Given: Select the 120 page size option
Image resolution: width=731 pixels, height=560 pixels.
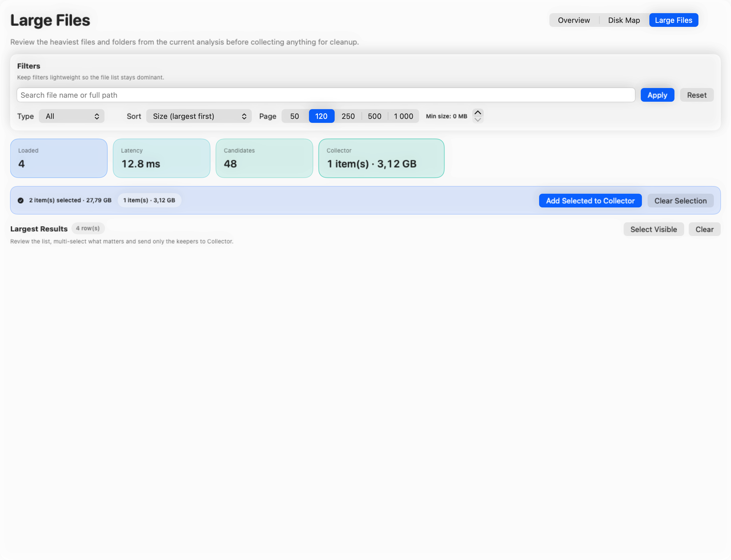Looking at the screenshot, I should [321, 116].
